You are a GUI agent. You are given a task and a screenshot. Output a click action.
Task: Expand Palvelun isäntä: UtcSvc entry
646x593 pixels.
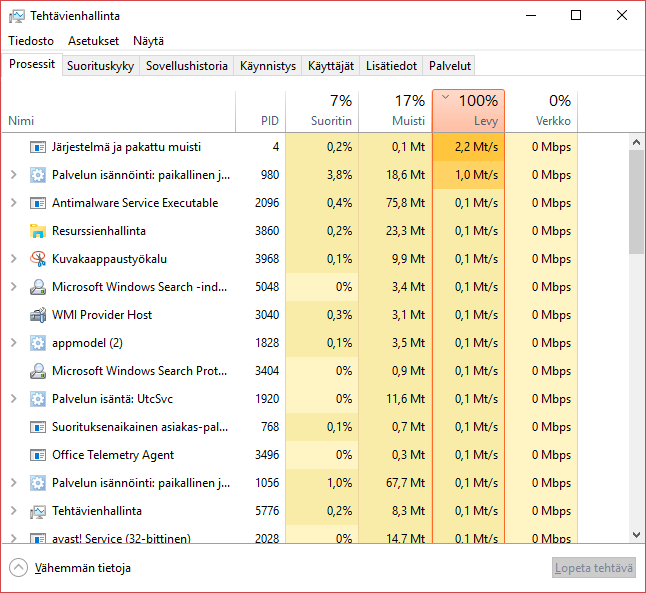14,399
